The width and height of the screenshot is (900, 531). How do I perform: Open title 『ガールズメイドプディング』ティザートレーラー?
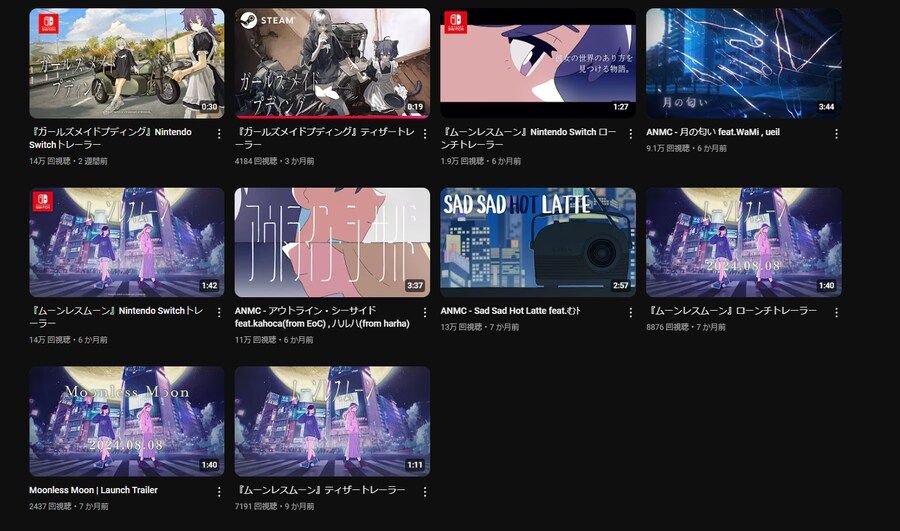pyautogui.click(x=325, y=138)
